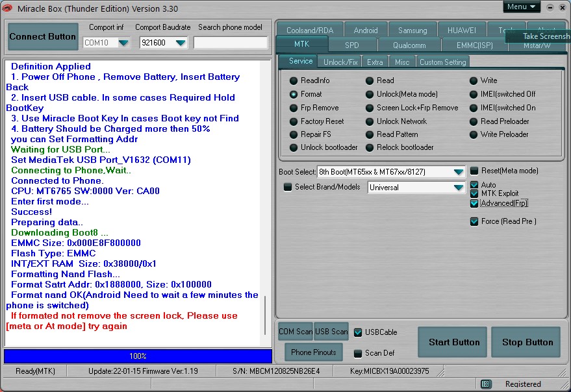Viewport: 571px width, 392px height.
Task: Click the USB Scan button
Action: pos(331,332)
